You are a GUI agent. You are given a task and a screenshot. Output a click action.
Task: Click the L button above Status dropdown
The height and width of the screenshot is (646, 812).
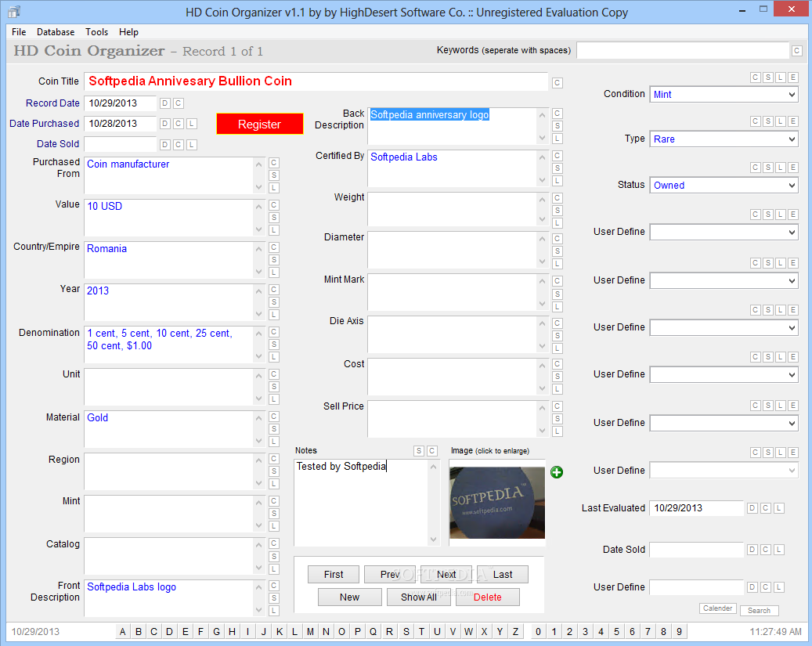(x=781, y=168)
